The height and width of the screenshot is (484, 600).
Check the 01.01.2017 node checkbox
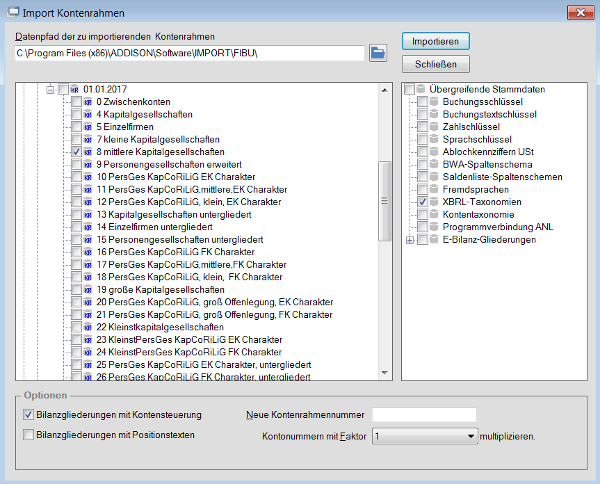pos(63,89)
